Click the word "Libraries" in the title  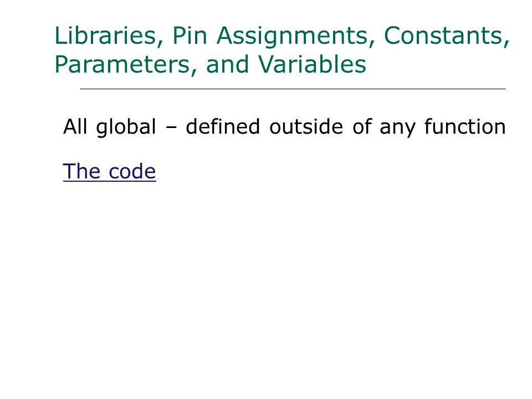point(105,35)
